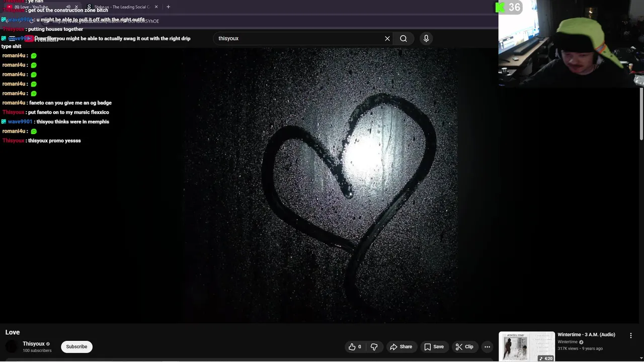
Task: Open the Wintertime 3 A.M. thumbnail
Action: [x=527, y=346]
